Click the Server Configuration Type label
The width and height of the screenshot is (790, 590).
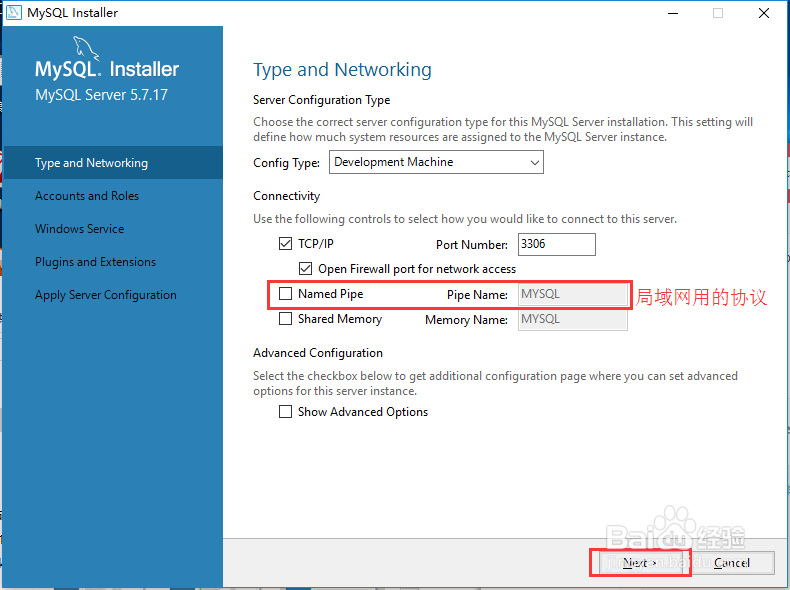point(321,100)
